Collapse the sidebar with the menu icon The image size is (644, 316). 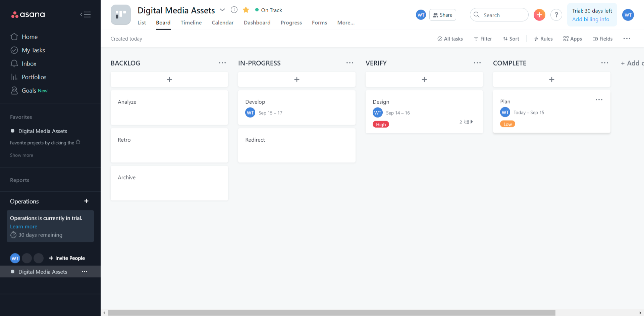point(86,14)
